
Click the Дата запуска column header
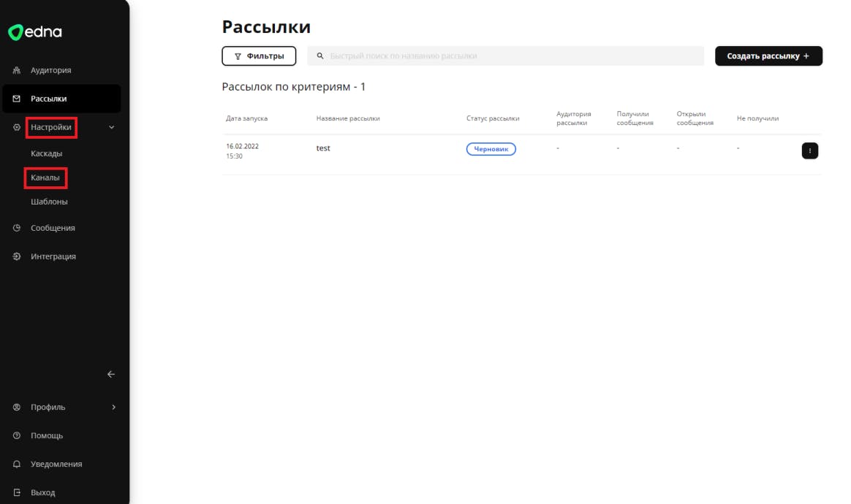pos(247,118)
